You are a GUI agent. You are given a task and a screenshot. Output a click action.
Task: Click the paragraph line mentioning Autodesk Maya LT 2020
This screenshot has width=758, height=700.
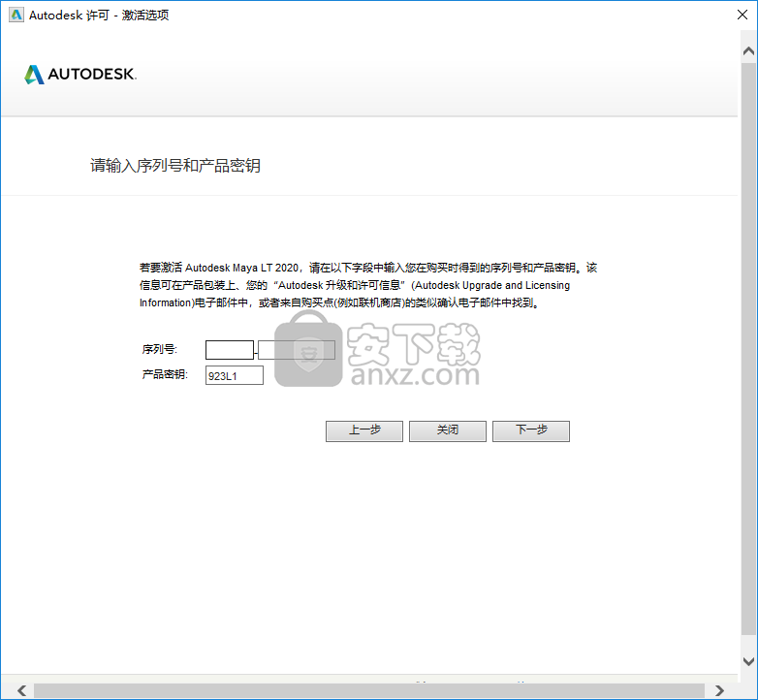tap(368, 268)
